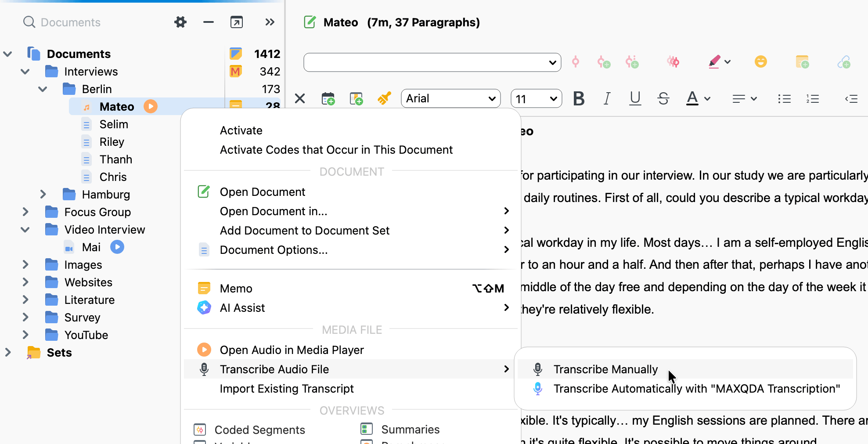The width and height of the screenshot is (868, 444).
Task: Open Document Options... submenu
Action: point(350,250)
